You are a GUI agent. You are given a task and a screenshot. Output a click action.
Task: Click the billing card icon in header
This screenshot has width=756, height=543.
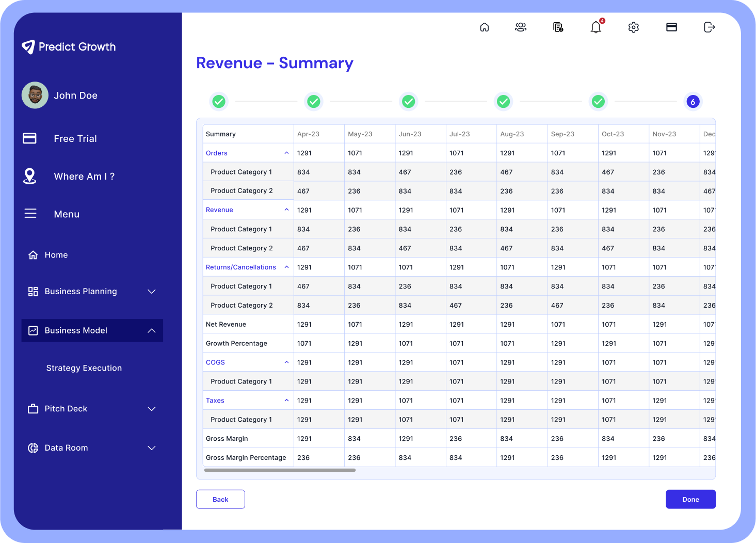[x=671, y=27]
